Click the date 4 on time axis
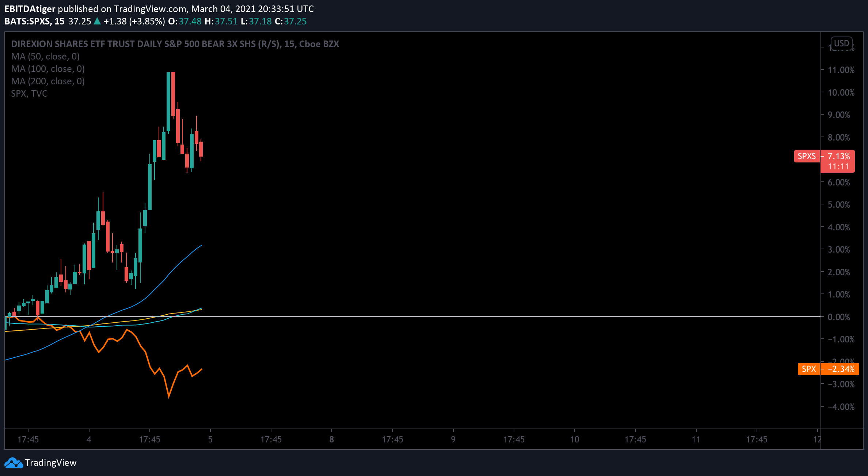868x476 pixels. (x=89, y=439)
